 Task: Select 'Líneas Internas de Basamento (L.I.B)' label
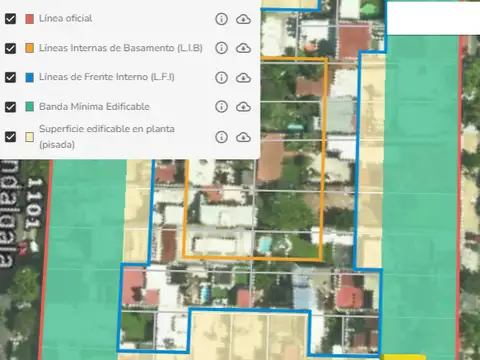tap(121, 48)
